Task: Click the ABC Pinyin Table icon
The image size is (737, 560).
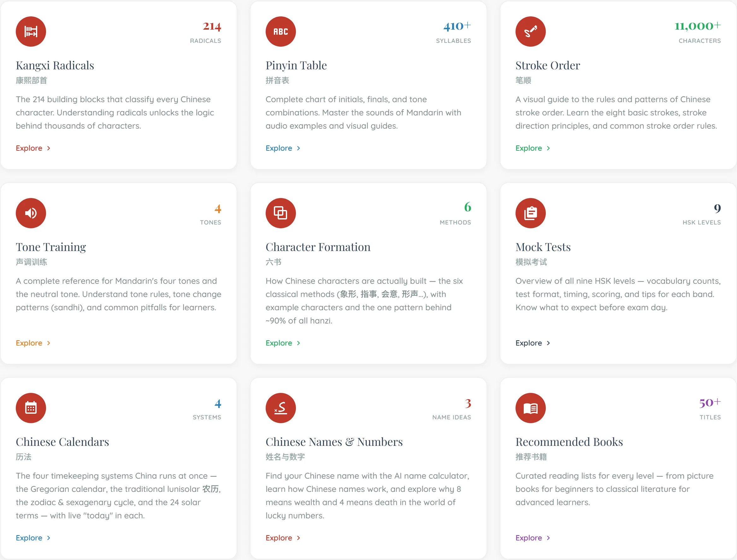Action: [280, 32]
